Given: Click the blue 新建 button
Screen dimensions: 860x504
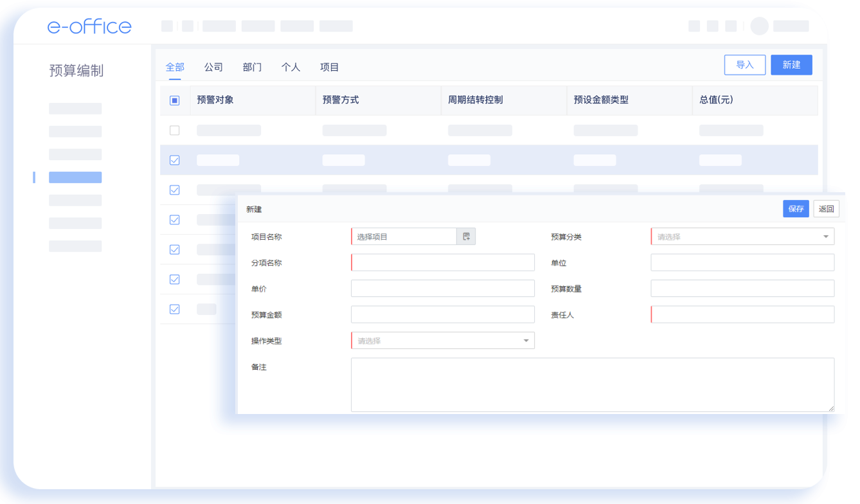Looking at the screenshot, I should click(x=791, y=65).
